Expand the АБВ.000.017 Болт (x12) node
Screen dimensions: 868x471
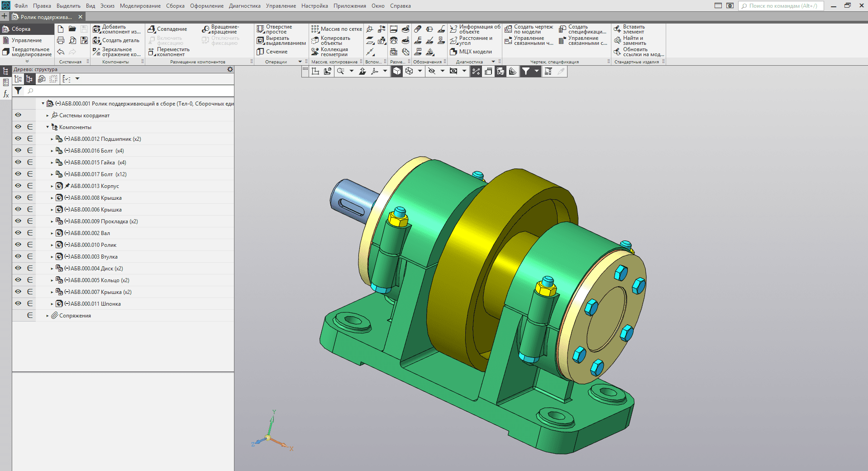tap(52, 174)
